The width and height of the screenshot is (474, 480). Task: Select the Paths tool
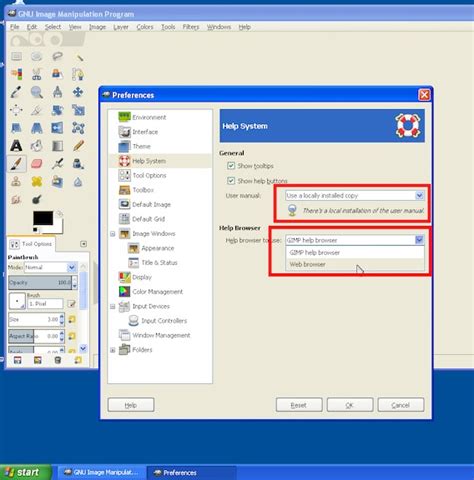78,74
